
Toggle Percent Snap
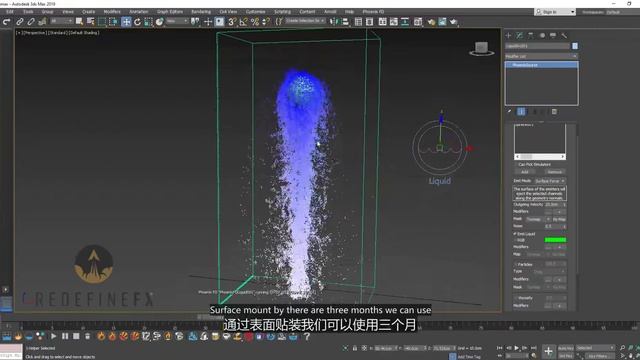tap(255, 22)
